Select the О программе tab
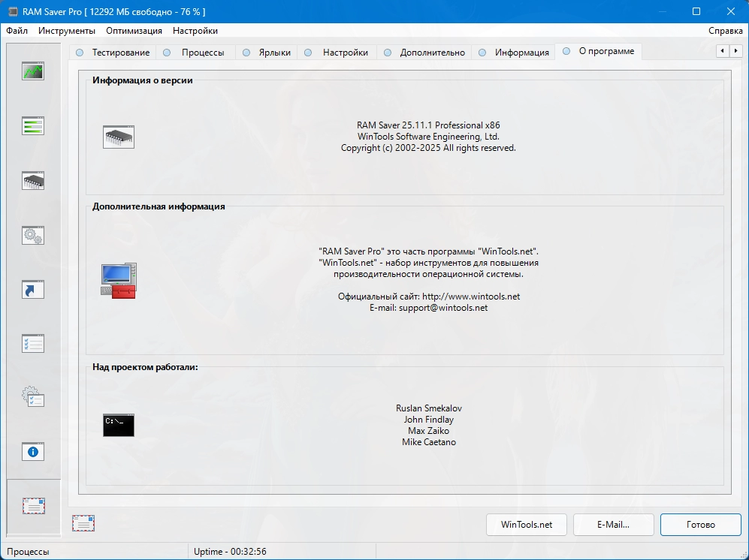 (x=599, y=51)
